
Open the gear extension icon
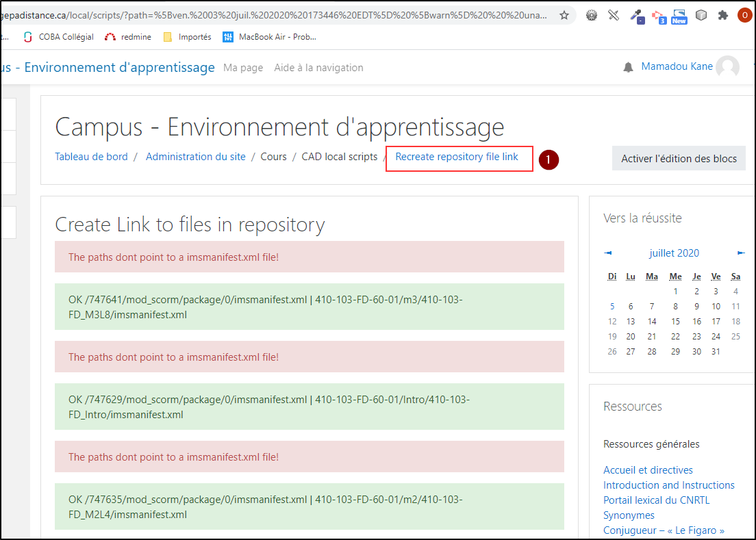click(592, 15)
